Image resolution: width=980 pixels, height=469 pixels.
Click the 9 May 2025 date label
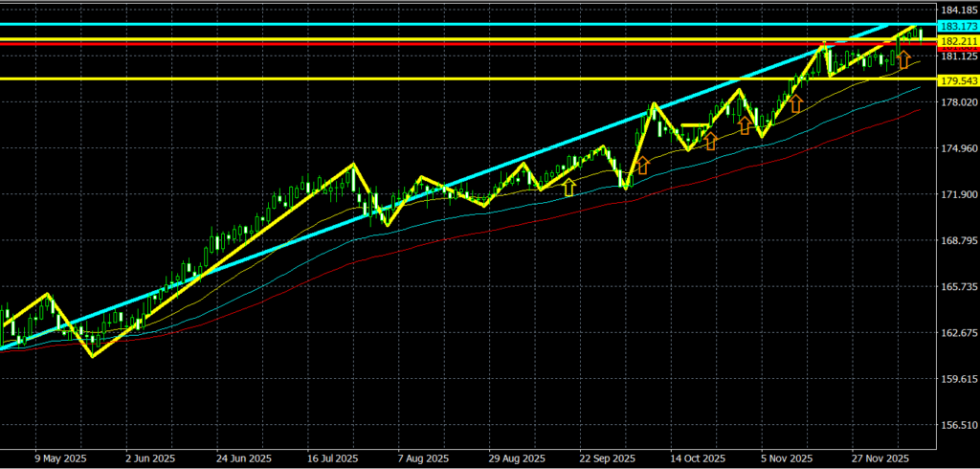pos(59,458)
